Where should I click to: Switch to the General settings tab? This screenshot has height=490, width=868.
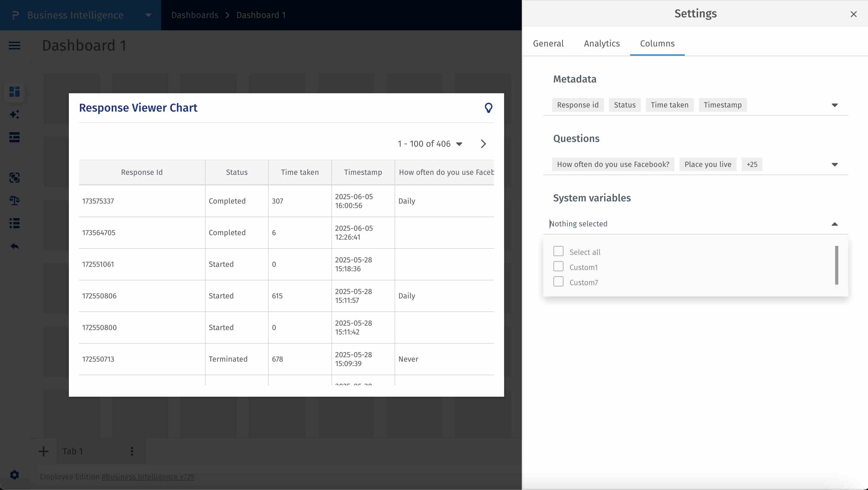pyautogui.click(x=548, y=44)
